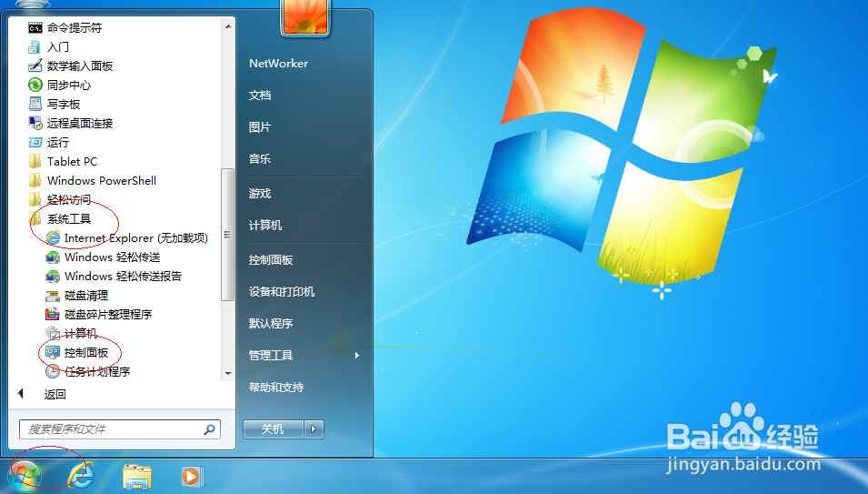
Task: Collapse the 系统工具 folder
Action: coord(60,218)
